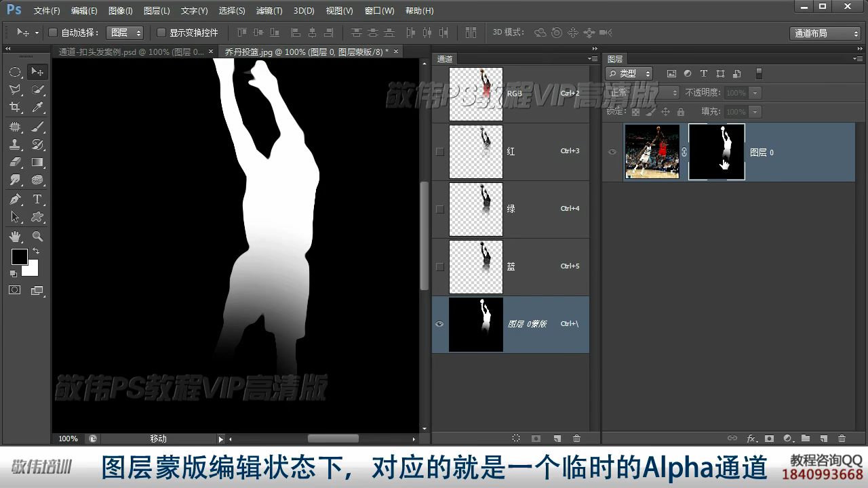Click the foreground color swatch
This screenshot has width=868, height=488.
(19, 256)
